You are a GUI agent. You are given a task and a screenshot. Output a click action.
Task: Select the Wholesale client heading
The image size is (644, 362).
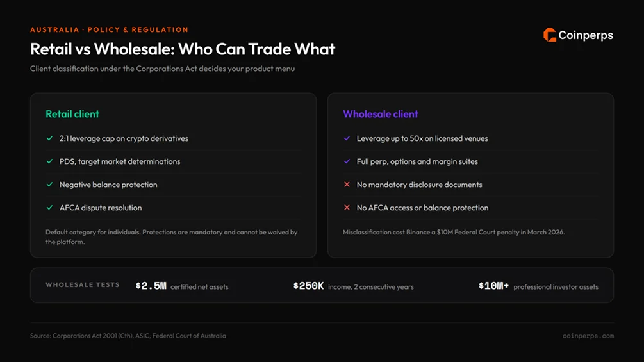point(381,114)
